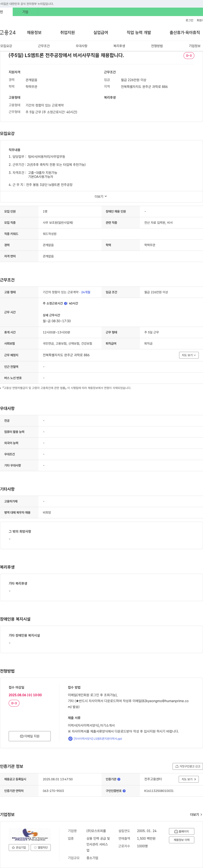Open 더보기 link in 기업정보
203x868 pixels.
tap(196, 814)
